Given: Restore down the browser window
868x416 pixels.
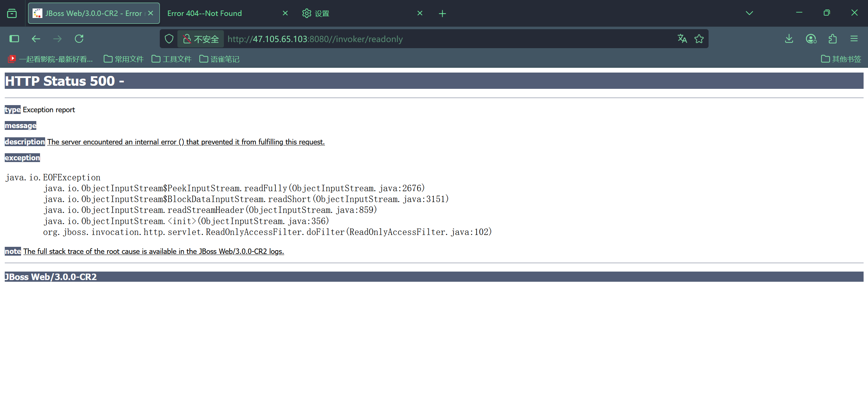Looking at the screenshot, I should pyautogui.click(x=827, y=13).
